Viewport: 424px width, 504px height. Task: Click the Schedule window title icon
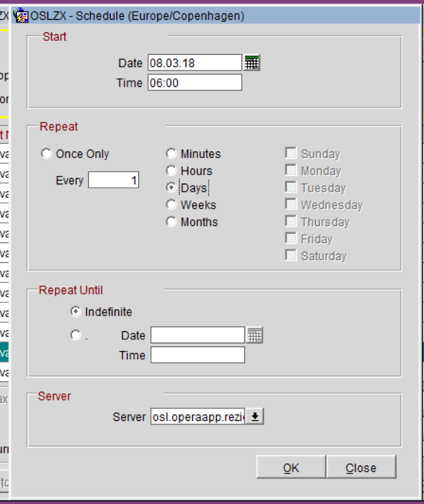(21, 16)
